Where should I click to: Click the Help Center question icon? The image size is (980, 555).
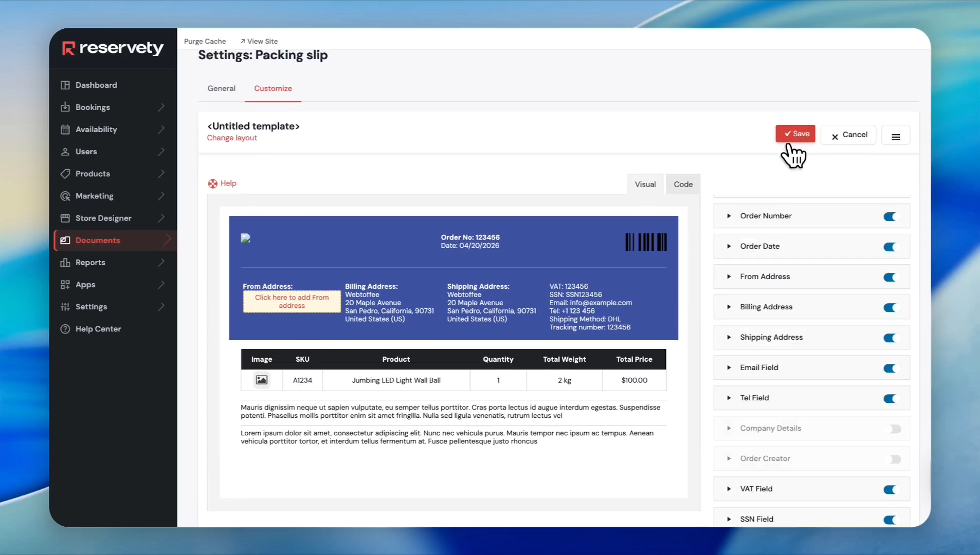[x=65, y=329]
